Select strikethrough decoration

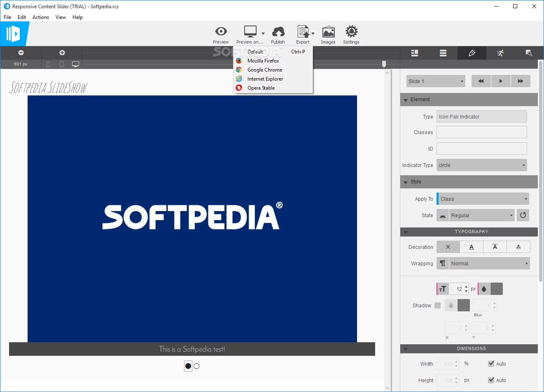518,247
